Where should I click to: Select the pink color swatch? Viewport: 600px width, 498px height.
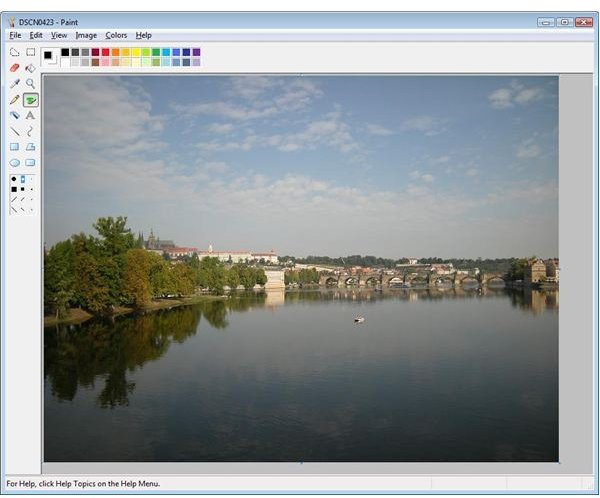pos(105,62)
